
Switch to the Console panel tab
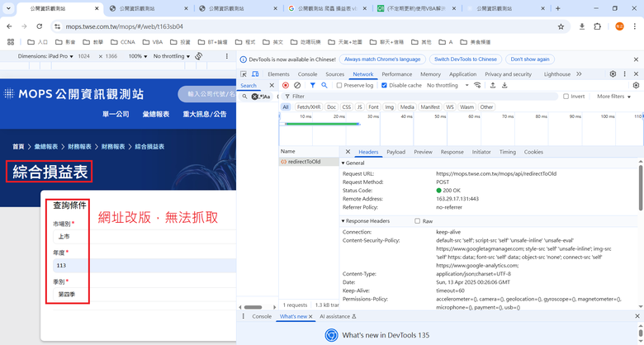tap(307, 74)
